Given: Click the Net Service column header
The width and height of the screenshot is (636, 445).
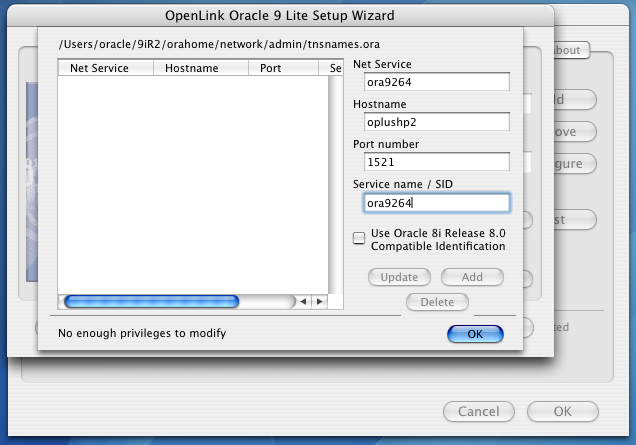Looking at the screenshot, I should (105, 68).
